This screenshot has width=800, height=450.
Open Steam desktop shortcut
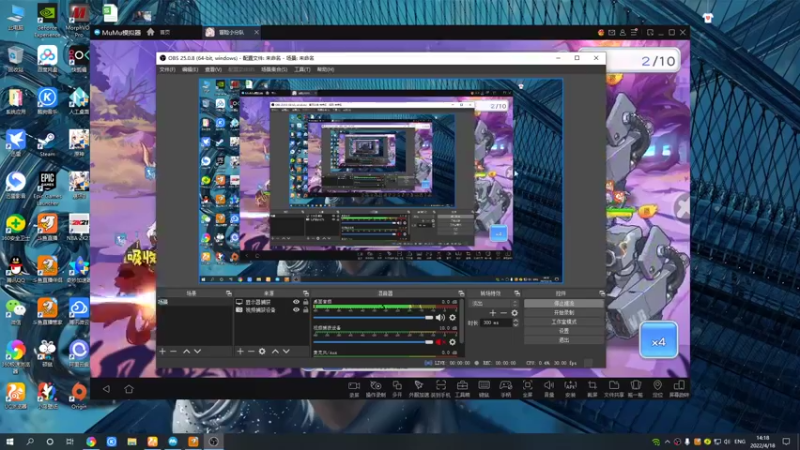click(47, 143)
